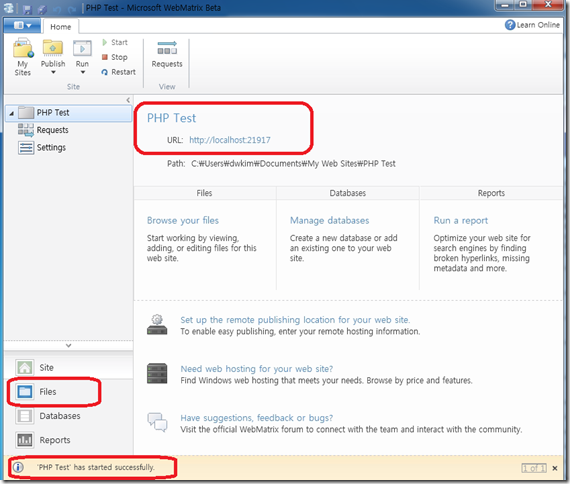
Task: Open the Run dropdown arrow
Action: tap(83, 72)
